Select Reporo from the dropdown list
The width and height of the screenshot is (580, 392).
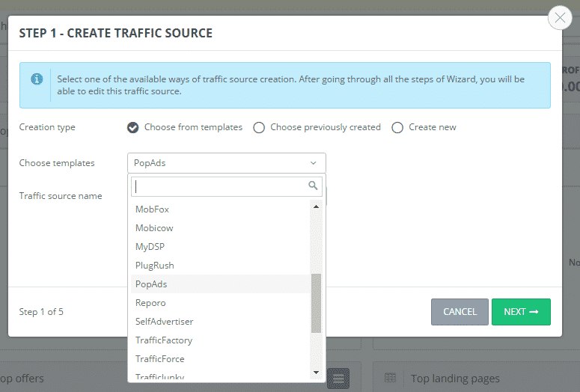point(150,303)
